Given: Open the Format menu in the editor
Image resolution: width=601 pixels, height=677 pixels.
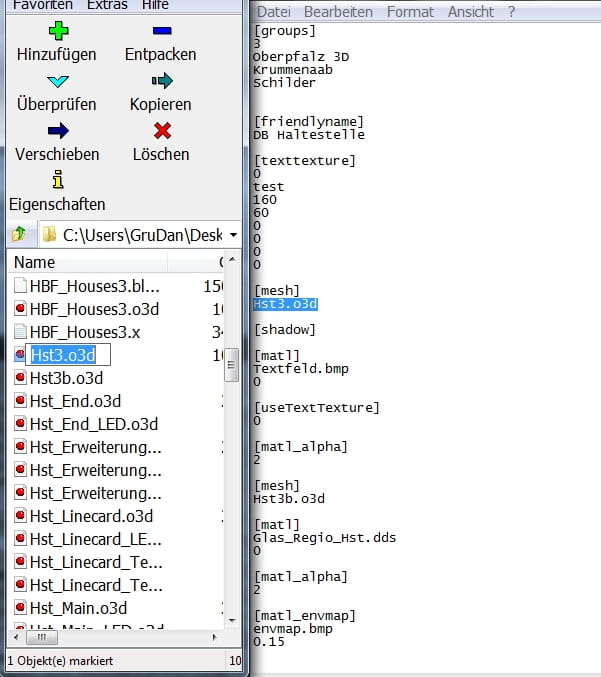Looking at the screenshot, I should (x=410, y=12).
